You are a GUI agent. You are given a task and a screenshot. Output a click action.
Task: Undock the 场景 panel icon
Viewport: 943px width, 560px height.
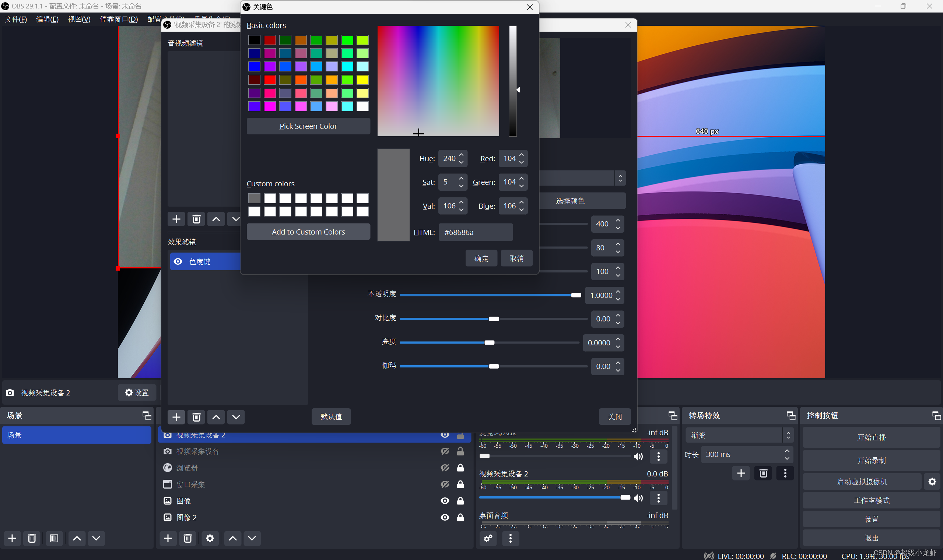(147, 415)
